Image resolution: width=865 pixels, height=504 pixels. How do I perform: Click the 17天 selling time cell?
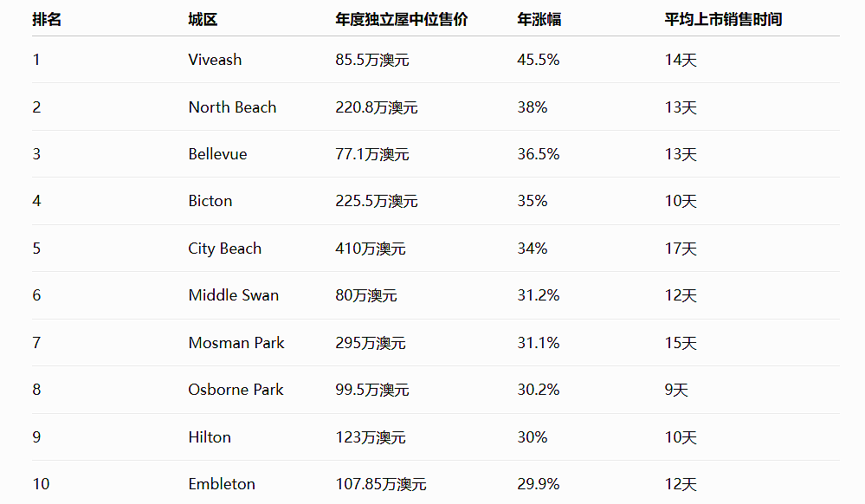coord(681,249)
